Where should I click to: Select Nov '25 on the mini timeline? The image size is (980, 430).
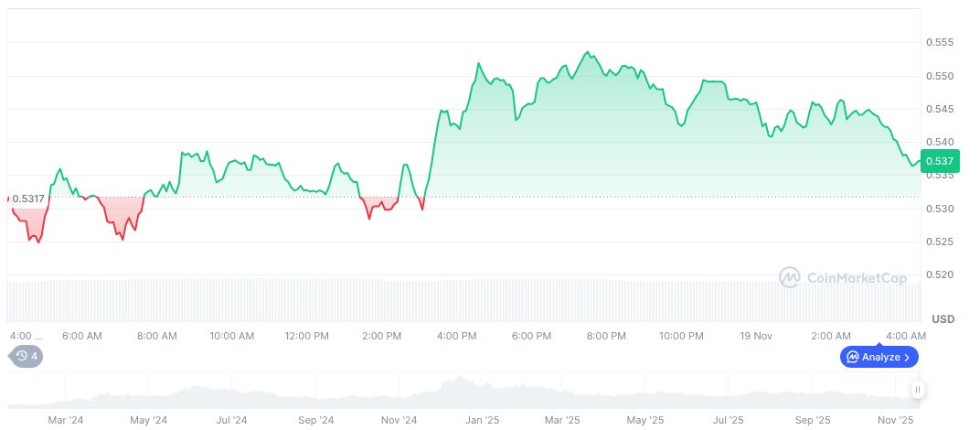[x=895, y=421]
